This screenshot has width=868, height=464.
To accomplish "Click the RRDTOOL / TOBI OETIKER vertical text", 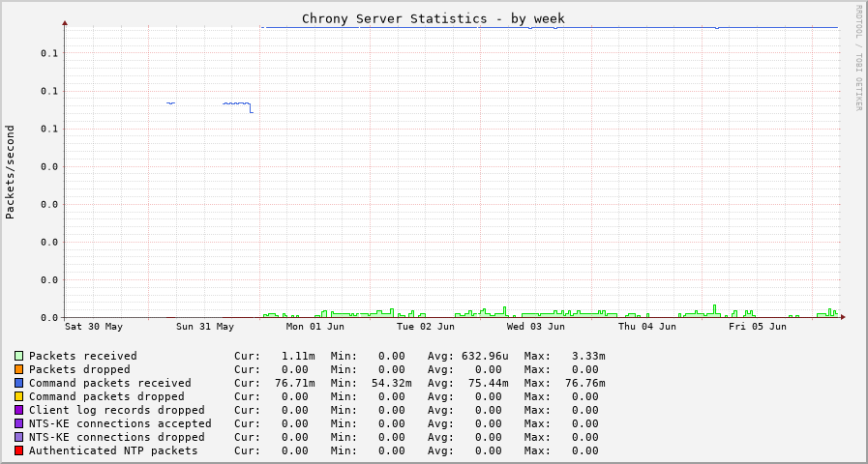I will tap(859, 57).
